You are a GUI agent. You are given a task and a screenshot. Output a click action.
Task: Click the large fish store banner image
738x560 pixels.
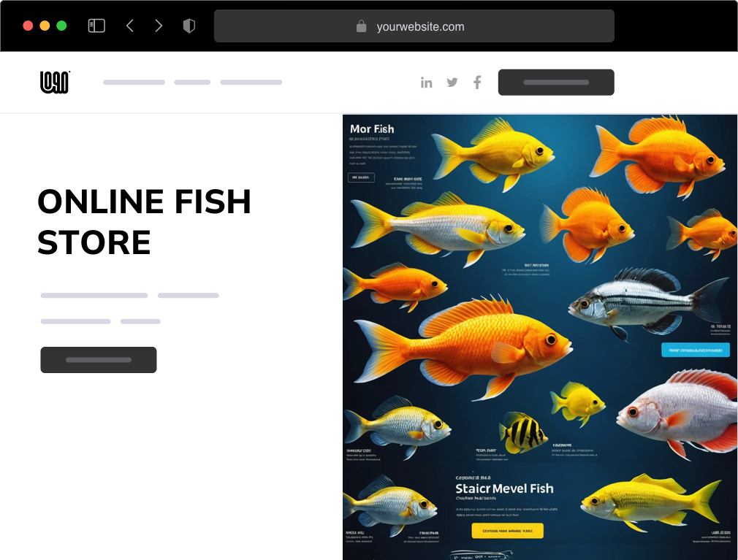540,336
